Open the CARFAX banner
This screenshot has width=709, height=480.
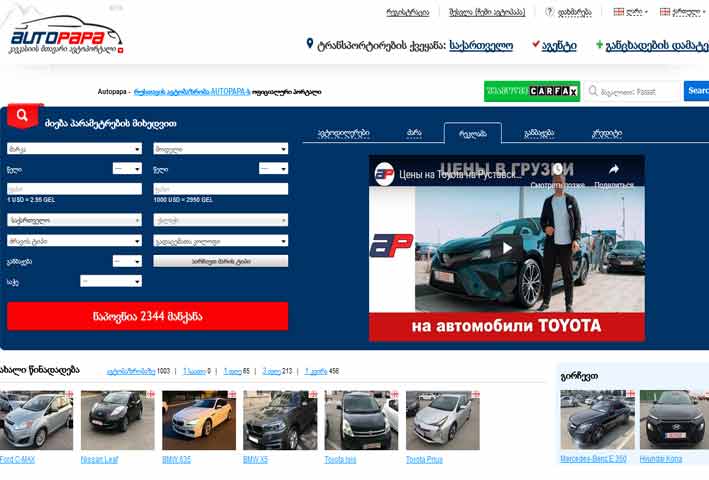tap(532, 91)
